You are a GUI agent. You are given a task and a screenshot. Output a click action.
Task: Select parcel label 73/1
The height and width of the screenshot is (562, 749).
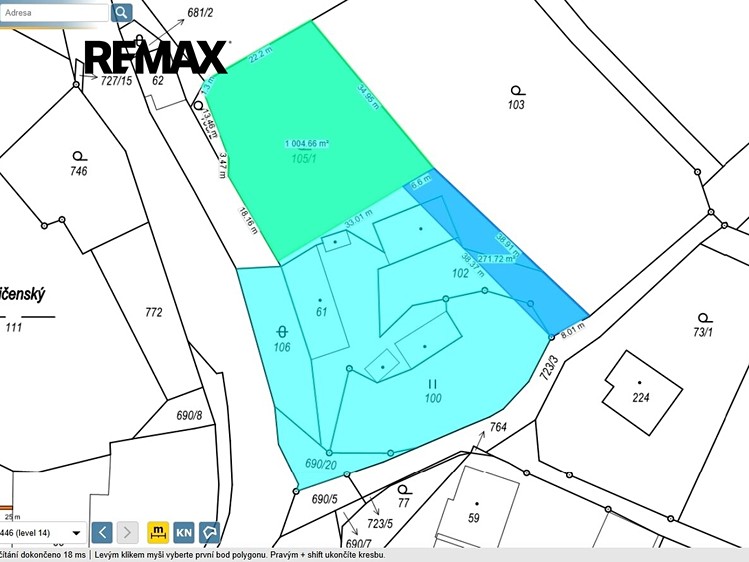[x=703, y=332]
